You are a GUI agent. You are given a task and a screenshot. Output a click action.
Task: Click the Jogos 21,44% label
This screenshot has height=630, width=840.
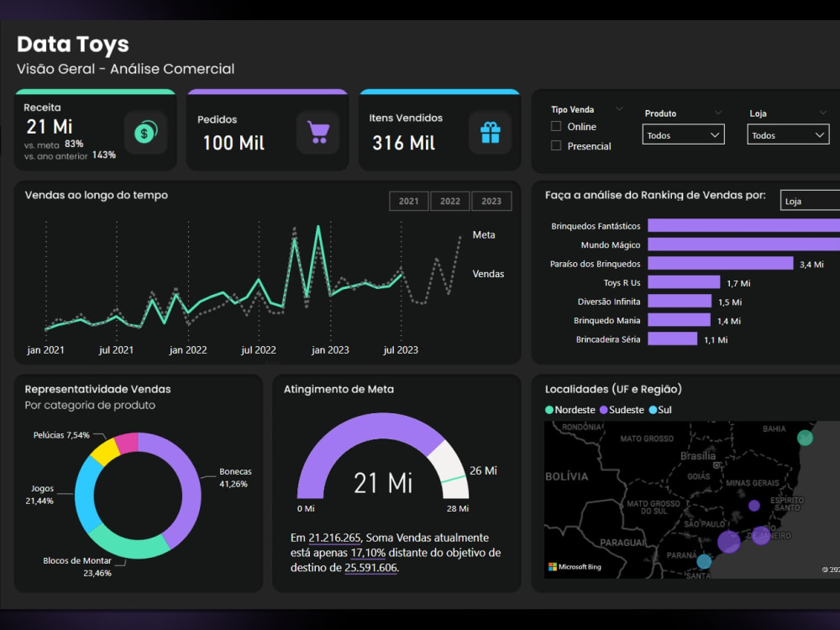[x=39, y=495]
